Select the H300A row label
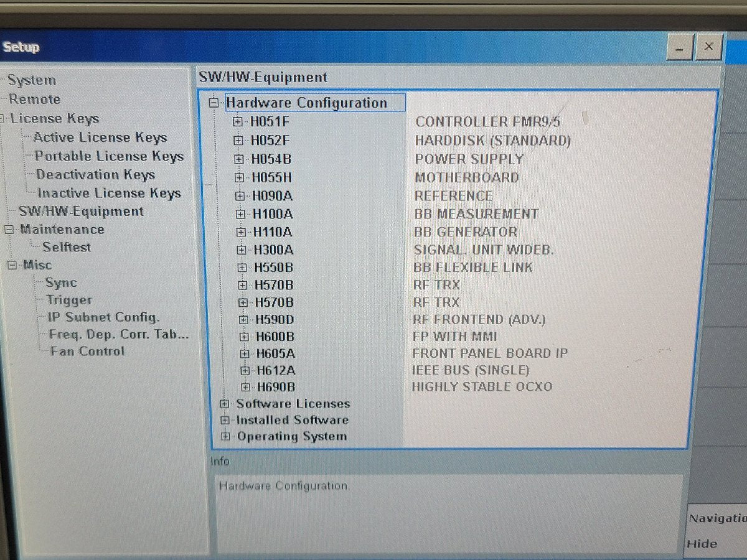Viewport: 747px width, 560px height. [x=273, y=250]
